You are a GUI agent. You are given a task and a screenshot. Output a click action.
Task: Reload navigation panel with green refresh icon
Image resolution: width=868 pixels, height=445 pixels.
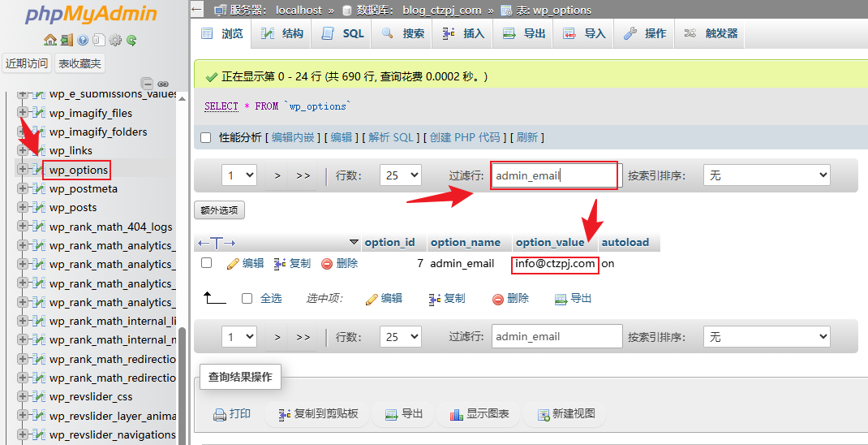[131, 40]
